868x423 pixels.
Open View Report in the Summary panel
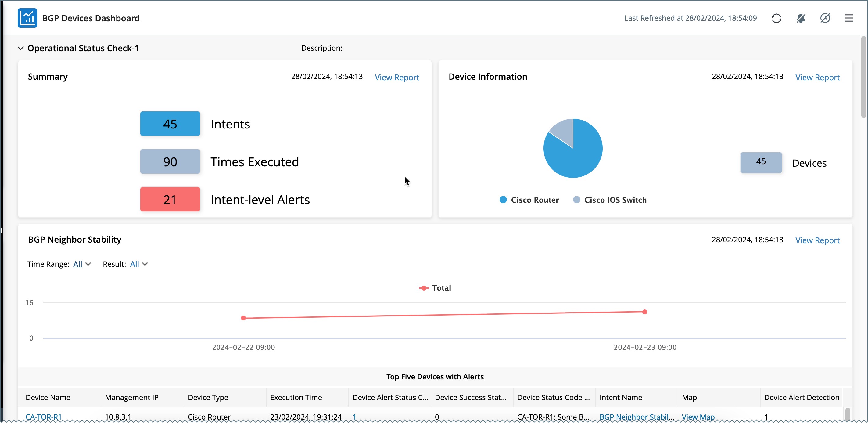(x=397, y=78)
